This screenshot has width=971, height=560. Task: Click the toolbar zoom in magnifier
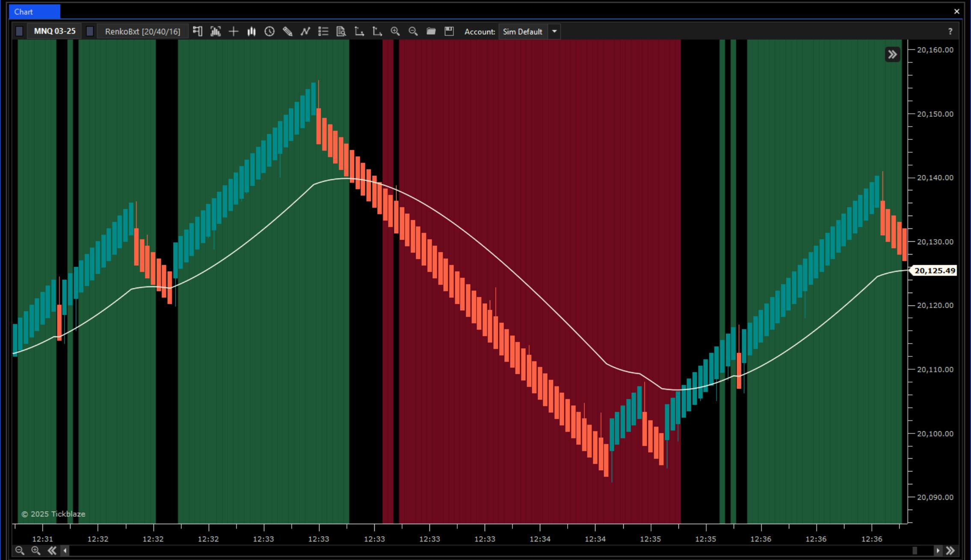tap(395, 31)
